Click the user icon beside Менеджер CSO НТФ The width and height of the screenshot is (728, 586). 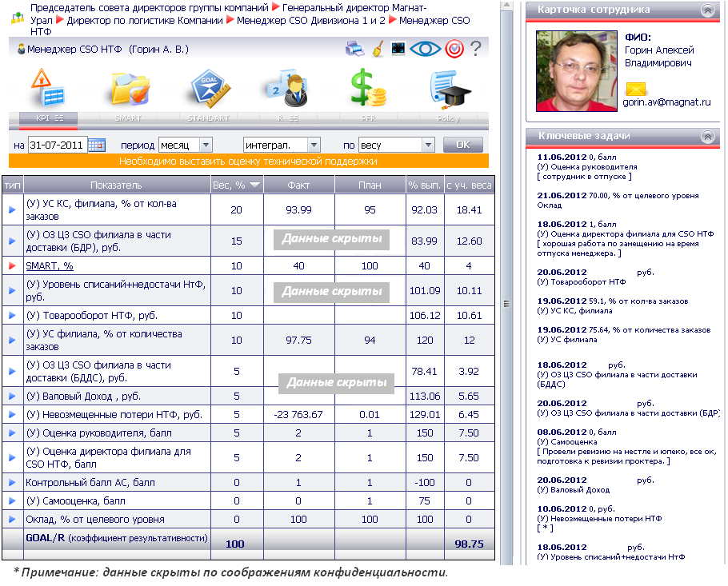click(x=21, y=50)
